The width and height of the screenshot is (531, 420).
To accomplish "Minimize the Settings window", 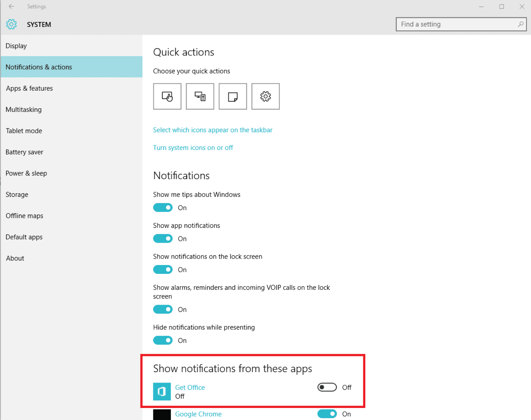I will point(481,6).
